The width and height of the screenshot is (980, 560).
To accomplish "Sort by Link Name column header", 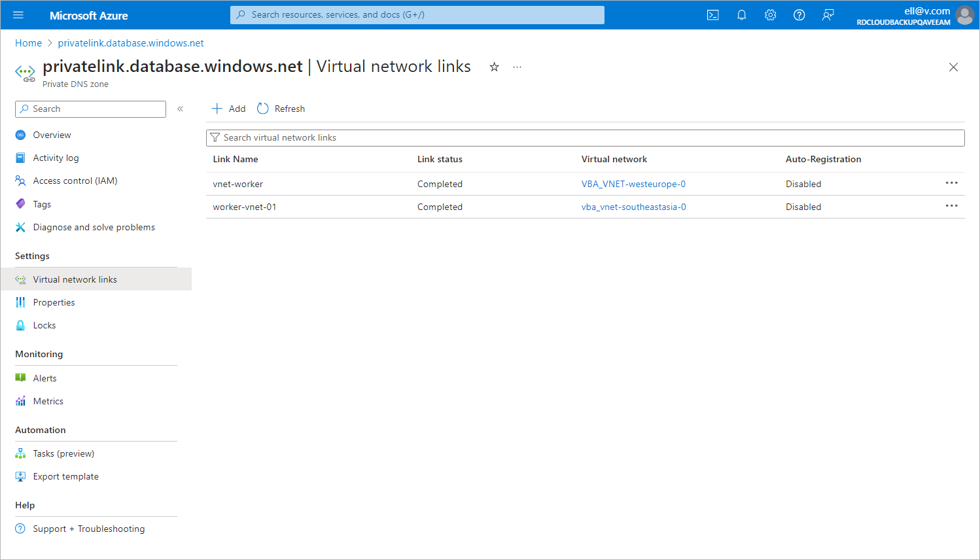I will pos(236,159).
